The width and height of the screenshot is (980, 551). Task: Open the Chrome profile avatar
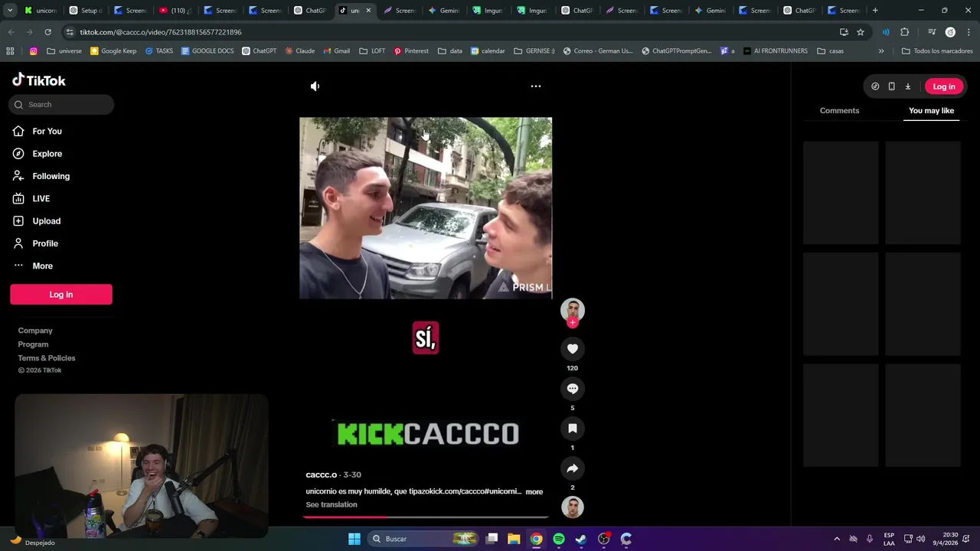(950, 32)
